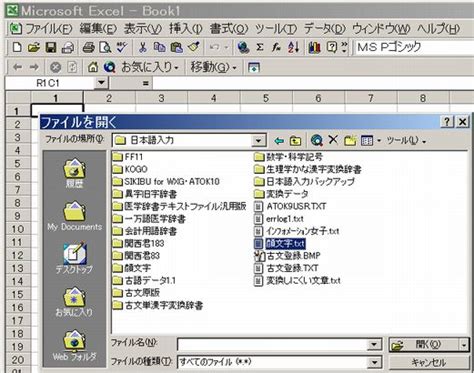Expand the Name Box R1C1 dropdown
474x373 pixels.
pos(101,83)
